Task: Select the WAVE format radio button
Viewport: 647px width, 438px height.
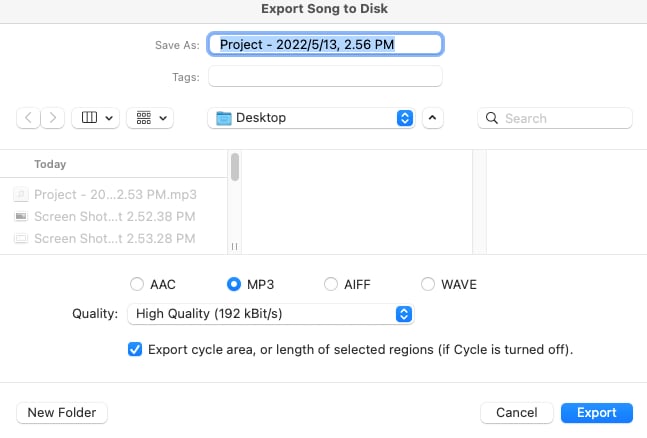Action: (427, 284)
